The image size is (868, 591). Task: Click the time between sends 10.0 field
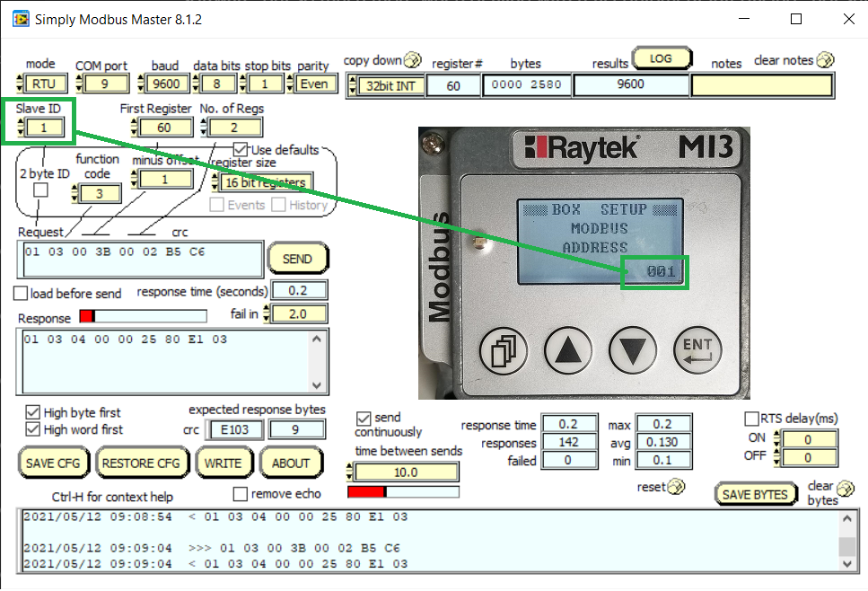pyautogui.click(x=406, y=472)
